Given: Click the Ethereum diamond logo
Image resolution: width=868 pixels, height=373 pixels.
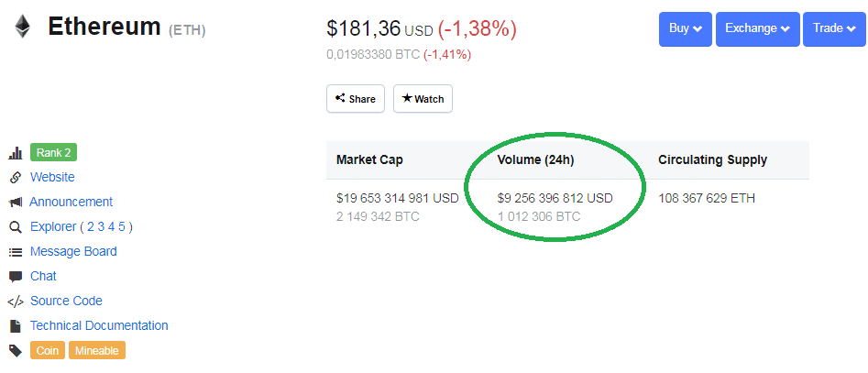Looking at the screenshot, I should coord(23,27).
